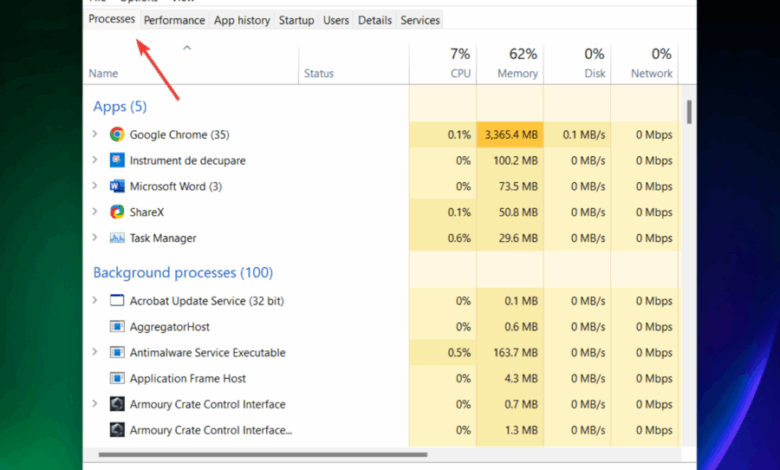This screenshot has width=780, height=470.
Task: Click the Application Frame Host icon
Action: pos(117,378)
